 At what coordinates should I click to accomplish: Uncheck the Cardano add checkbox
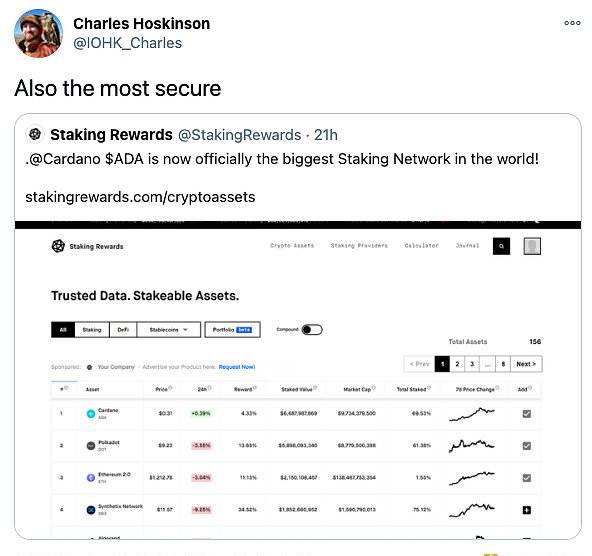coord(526,414)
